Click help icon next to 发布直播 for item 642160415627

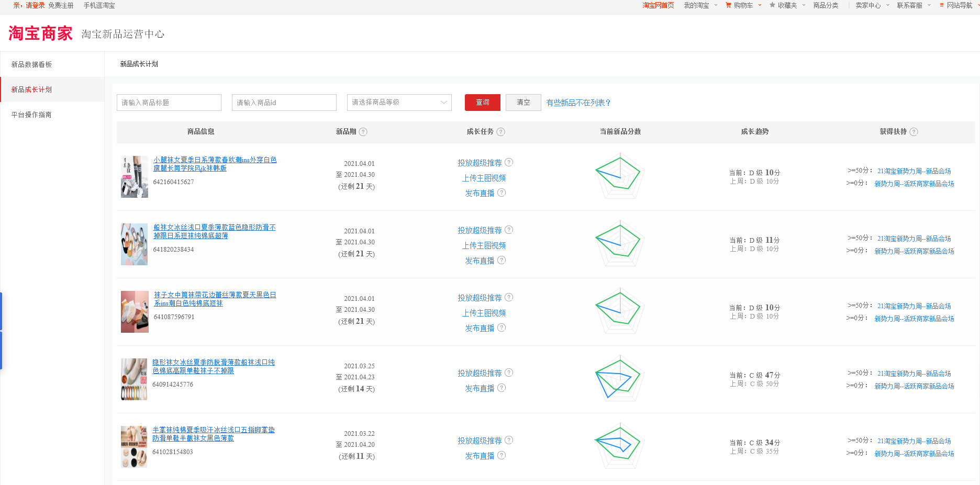pyautogui.click(x=502, y=193)
